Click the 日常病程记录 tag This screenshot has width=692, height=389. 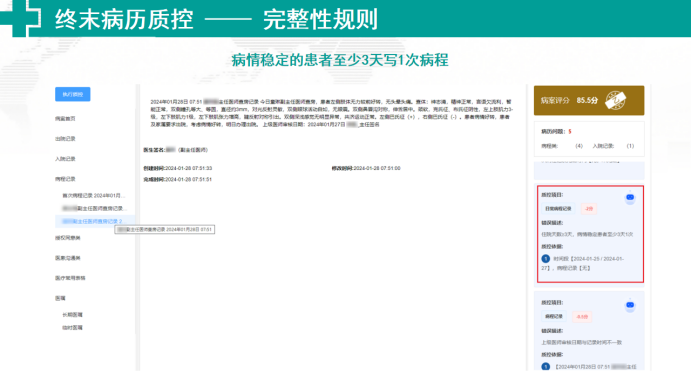[558, 208]
